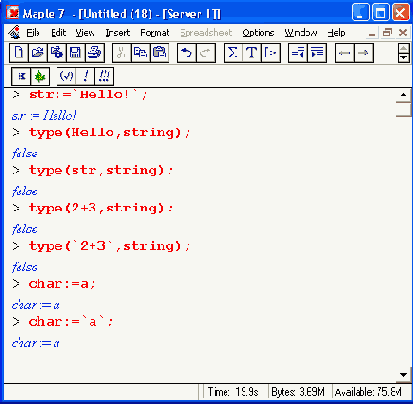The width and height of the screenshot is (413, 404).
Task: Open the View menu
Action: point(84,33)
